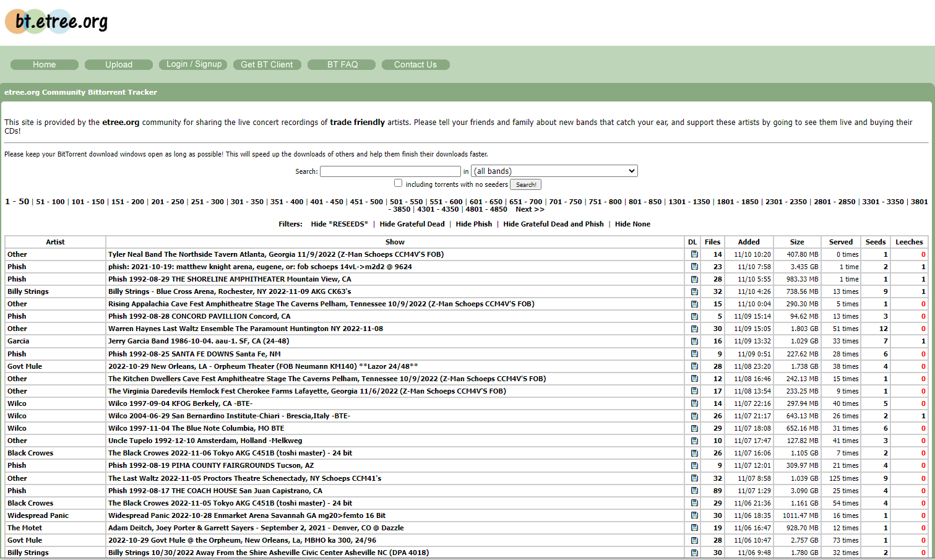Viewport: 935px width, 560px height.
Task: Download torrent for Phish 1992-08-17 Coach House
Action: coord(694,491)
